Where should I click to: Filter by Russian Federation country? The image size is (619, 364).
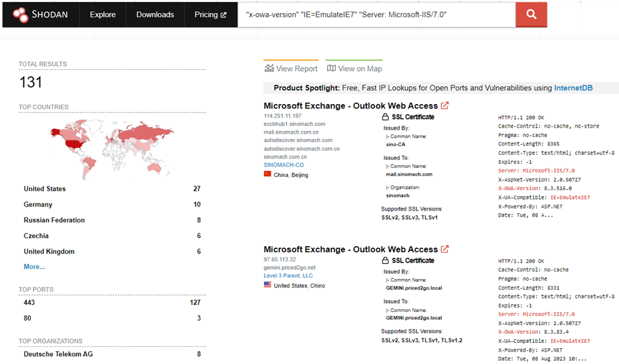tap(112, 220)
